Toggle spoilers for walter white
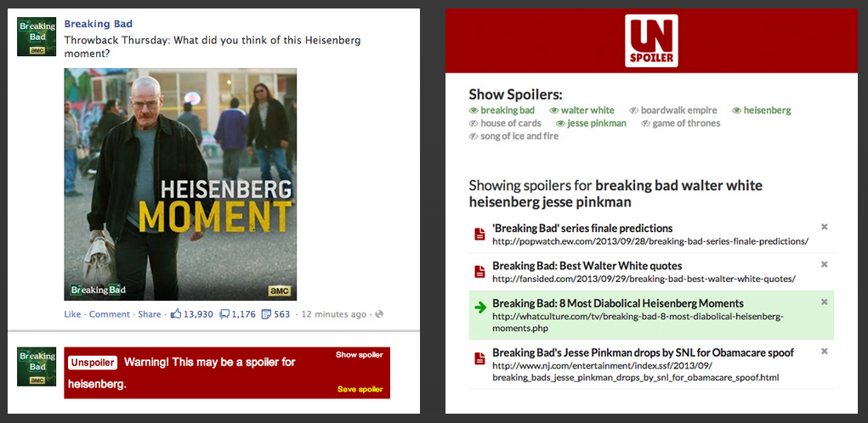Viewport: 868px width, 423px height. pyautogui.click(x=582, y=110)
